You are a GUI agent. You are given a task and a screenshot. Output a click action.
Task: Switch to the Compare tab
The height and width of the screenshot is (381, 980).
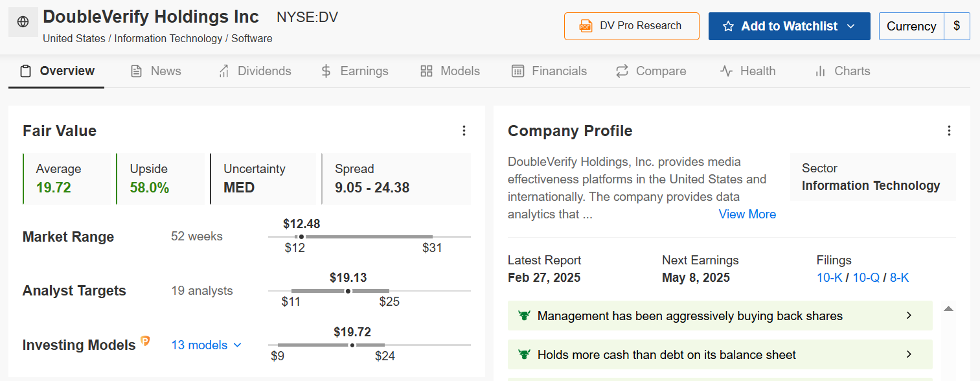(x=651, y=71)
